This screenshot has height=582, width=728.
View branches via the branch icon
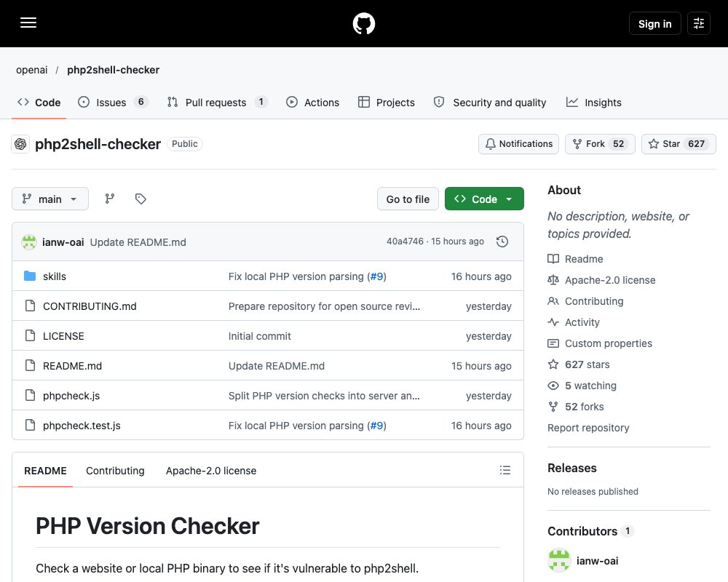pos(110,199)
